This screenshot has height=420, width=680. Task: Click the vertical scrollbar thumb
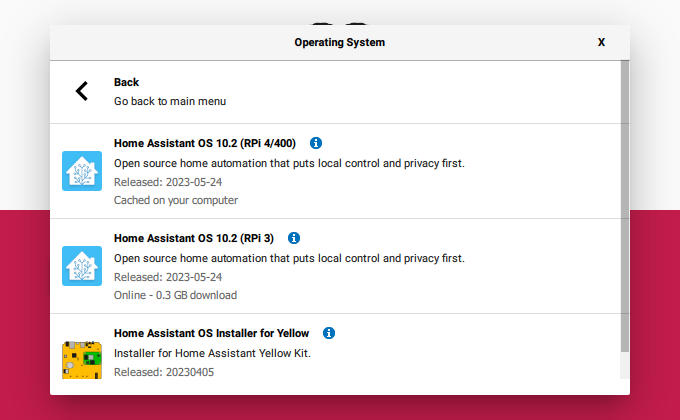click(x=624, y=206)
